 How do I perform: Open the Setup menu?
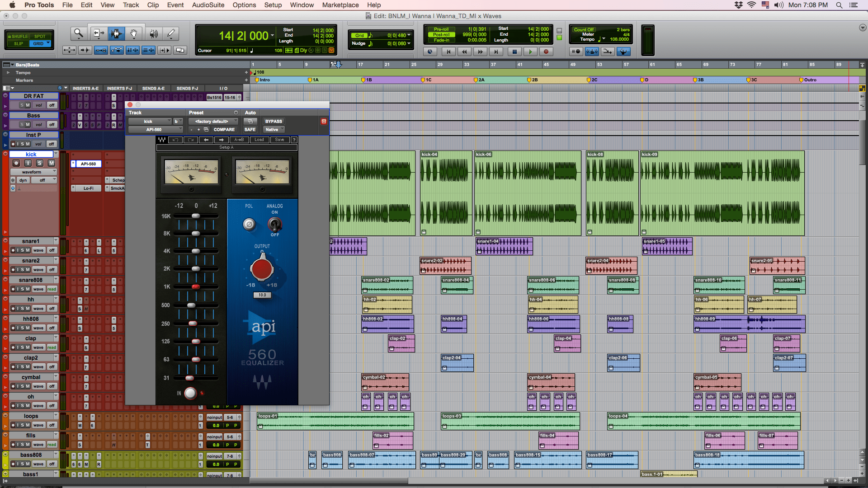(x=273, y=5)
